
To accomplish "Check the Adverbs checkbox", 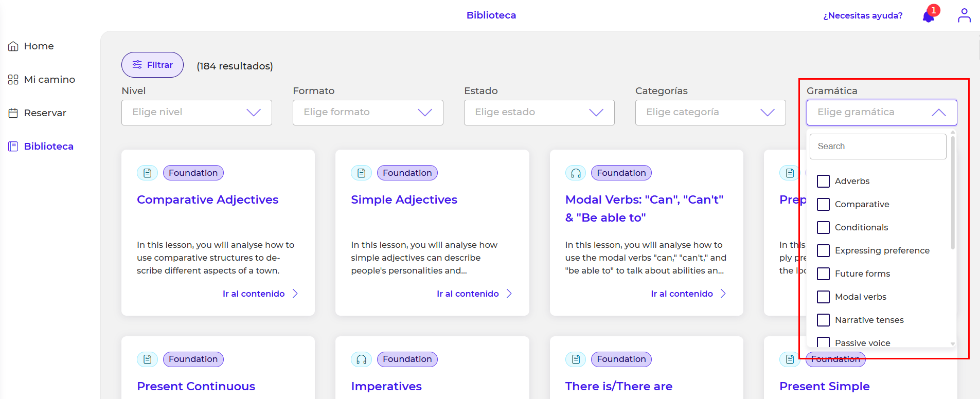I will [x=823, y=181].
